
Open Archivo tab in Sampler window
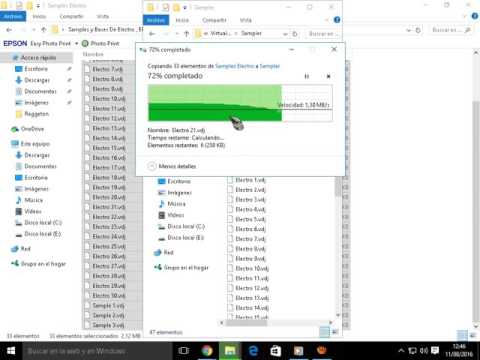click(x=156, y=20)
